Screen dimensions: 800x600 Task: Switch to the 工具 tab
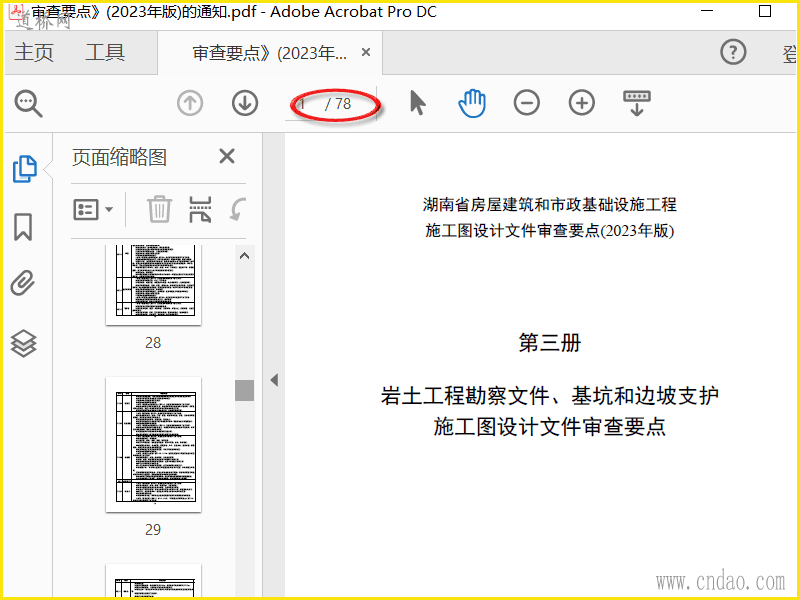coord(105,53)
